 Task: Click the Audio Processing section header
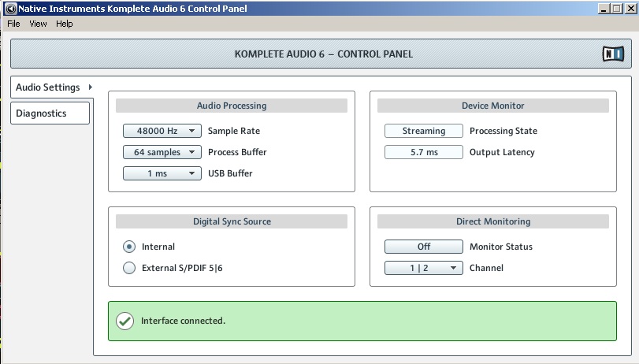tap(232, 106)
